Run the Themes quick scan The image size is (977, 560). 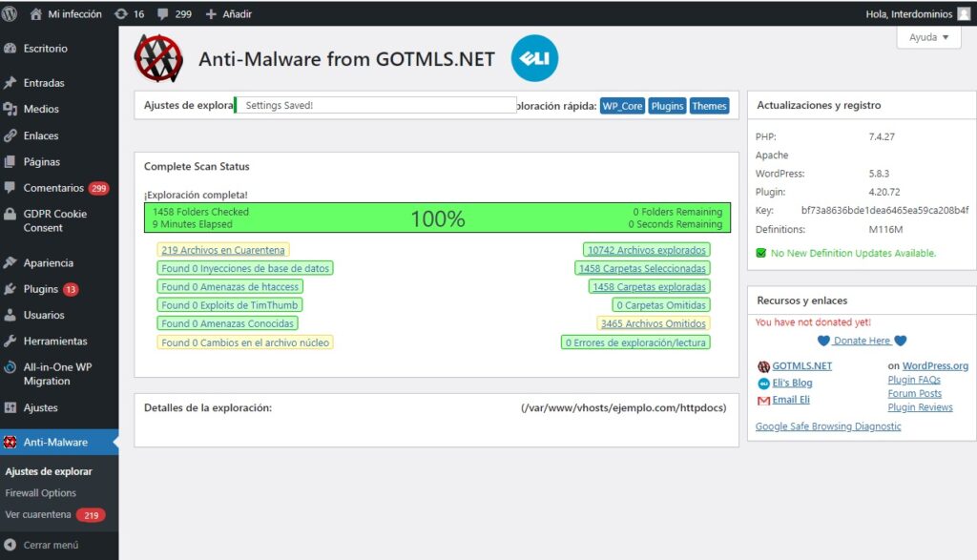point(709,106)
